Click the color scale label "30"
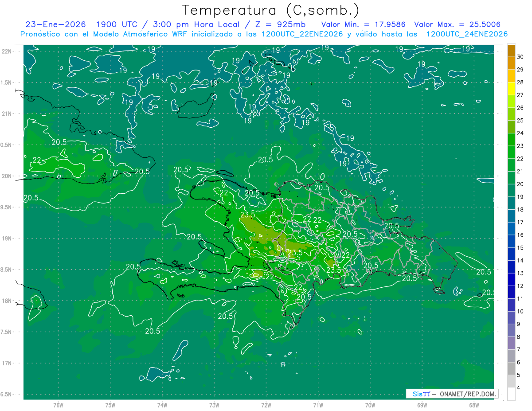Viewport: 532px width, 411px height. (x=520, y=57)
